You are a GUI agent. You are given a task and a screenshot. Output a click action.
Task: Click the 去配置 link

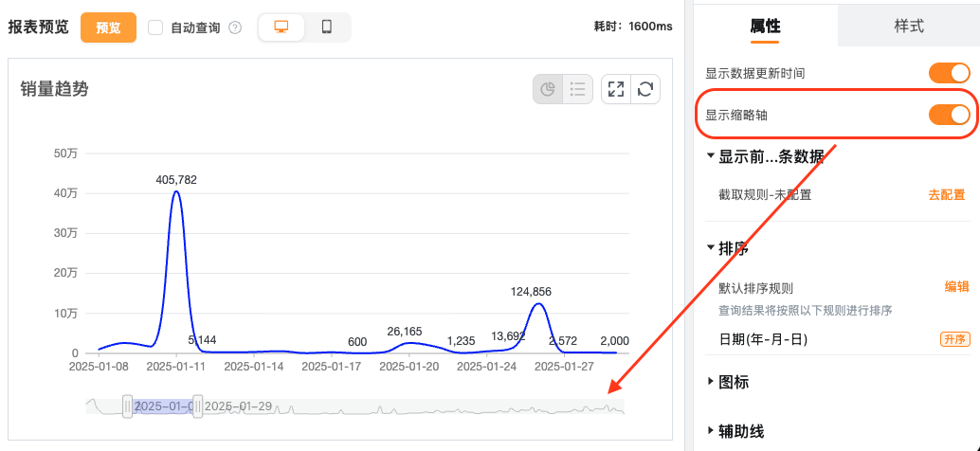(x=946, y=195)
